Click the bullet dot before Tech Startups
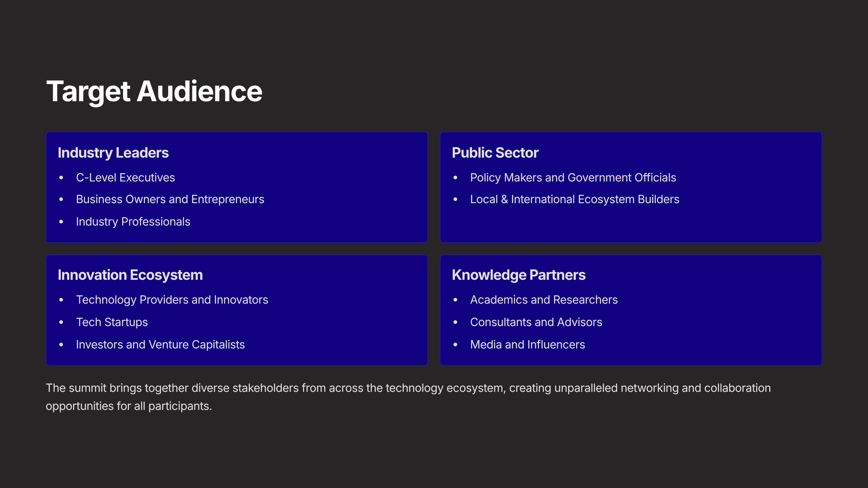The width and height of the screenshot is (868, 488). [61, 322]
